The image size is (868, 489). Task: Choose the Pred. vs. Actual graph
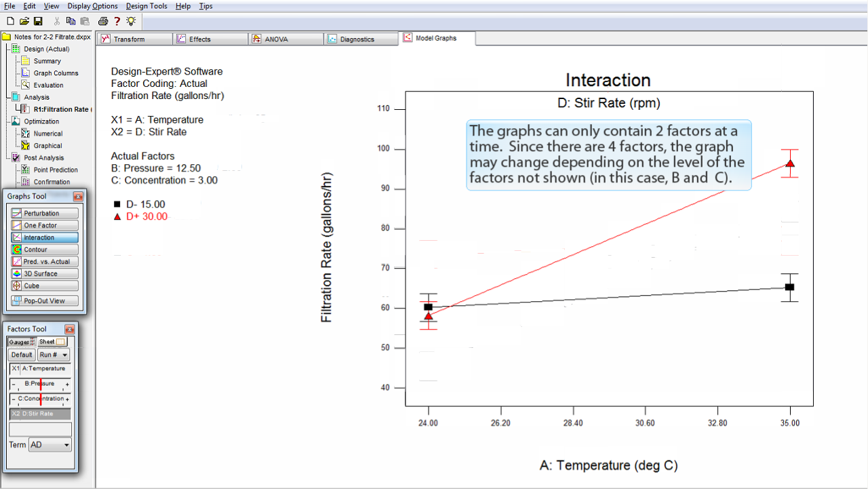click(x=45, y=261)
